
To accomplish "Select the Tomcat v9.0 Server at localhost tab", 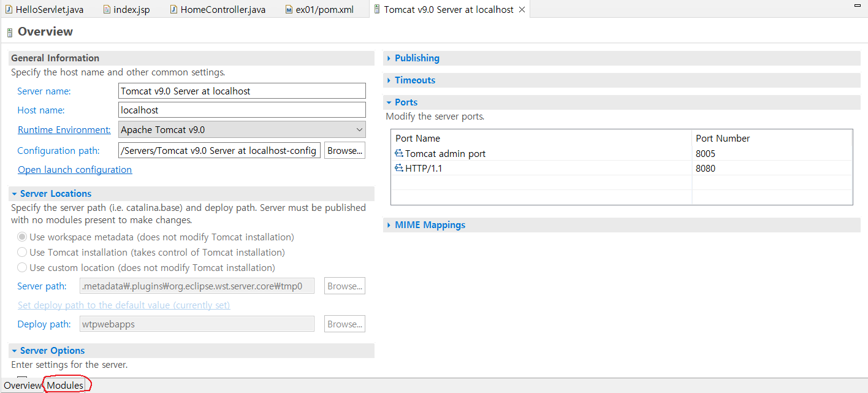I will pos(449,10).
